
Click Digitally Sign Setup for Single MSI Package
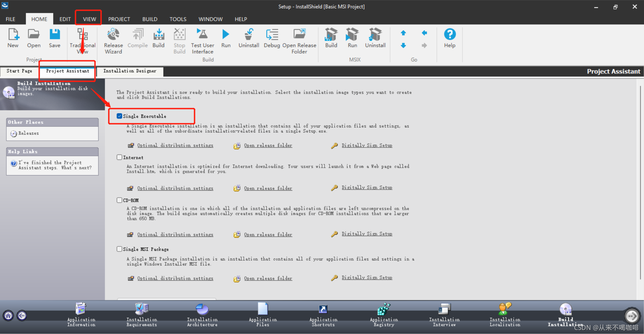(x=367, y=277)
